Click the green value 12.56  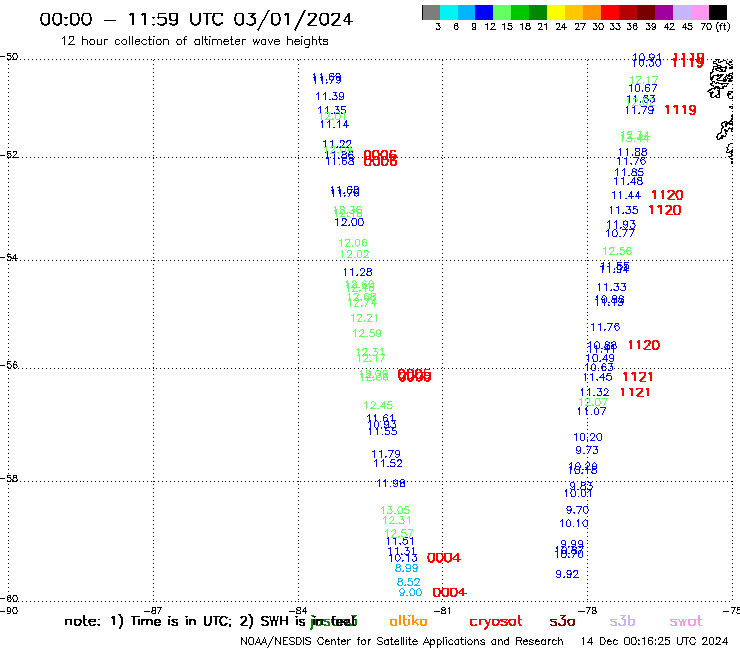(617, 252)
